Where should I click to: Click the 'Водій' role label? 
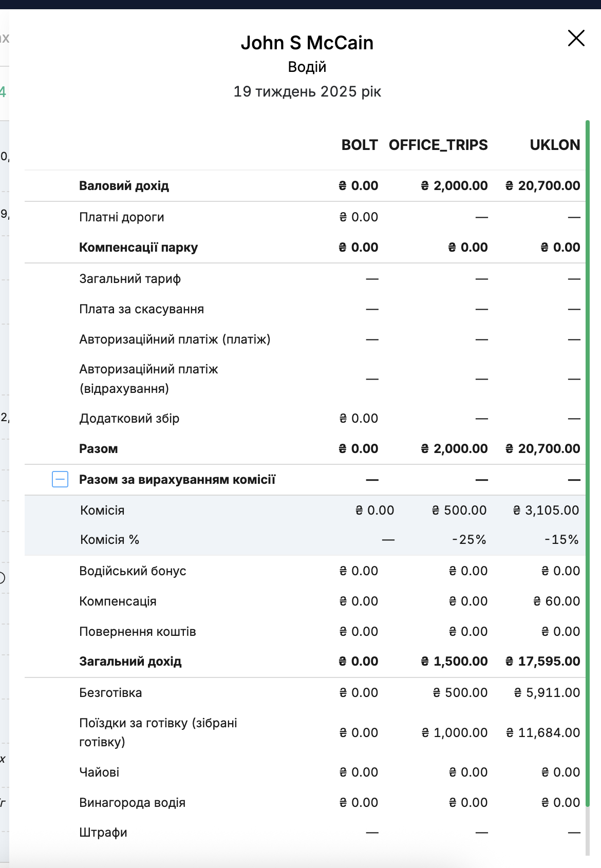(x=307, y=67)
